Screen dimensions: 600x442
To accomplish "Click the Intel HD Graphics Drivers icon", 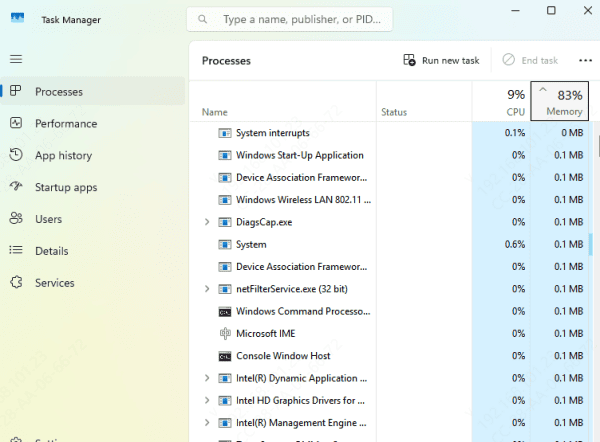I will tap(225, 401).
